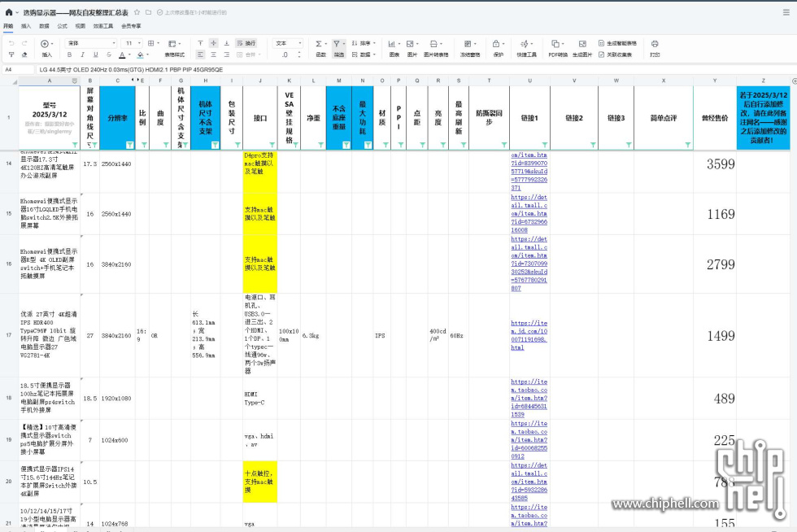The image size is (797, 532).
Task: Click the PDF转换 icon
Action: [555, 44]
